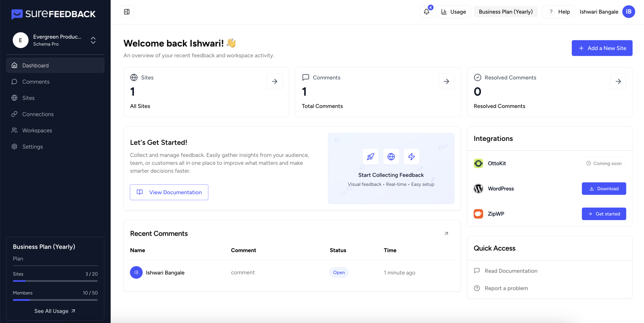Screen dimensions: 644x323
Task: Click the OttoKit integration icon
Action: pyautogui.click(x=478, y=163)
